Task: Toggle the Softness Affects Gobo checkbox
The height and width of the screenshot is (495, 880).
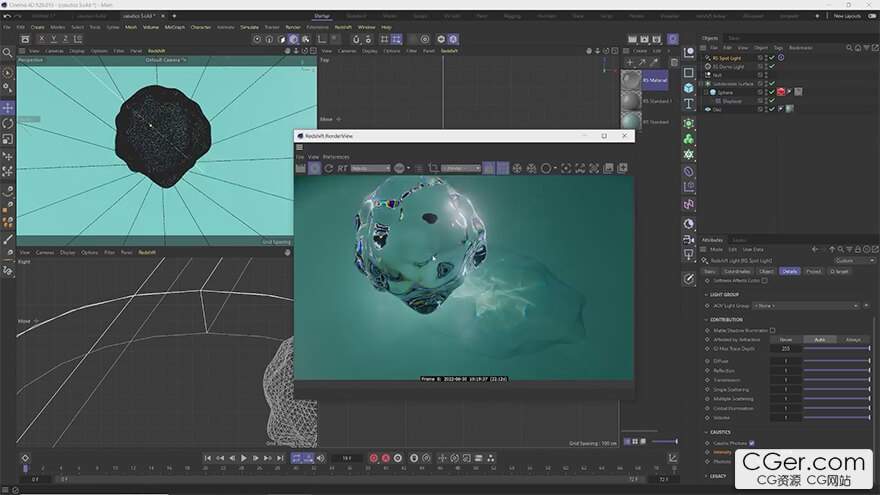Action: (x=765, y=280)
